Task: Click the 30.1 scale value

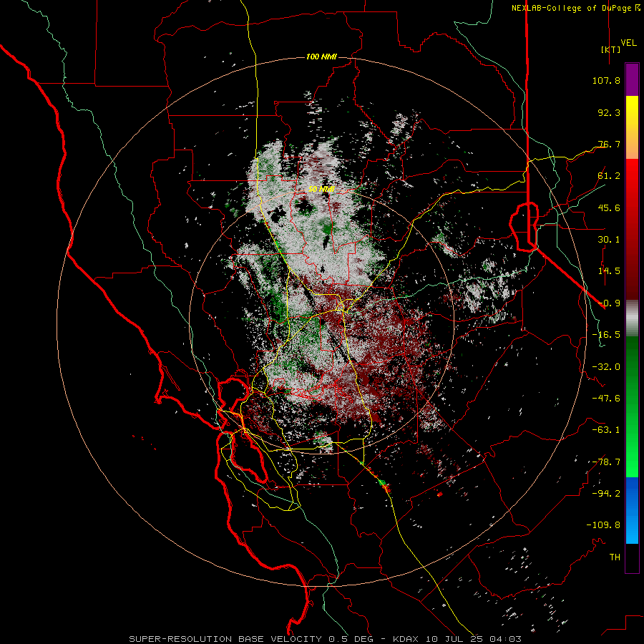Action: 609,240
